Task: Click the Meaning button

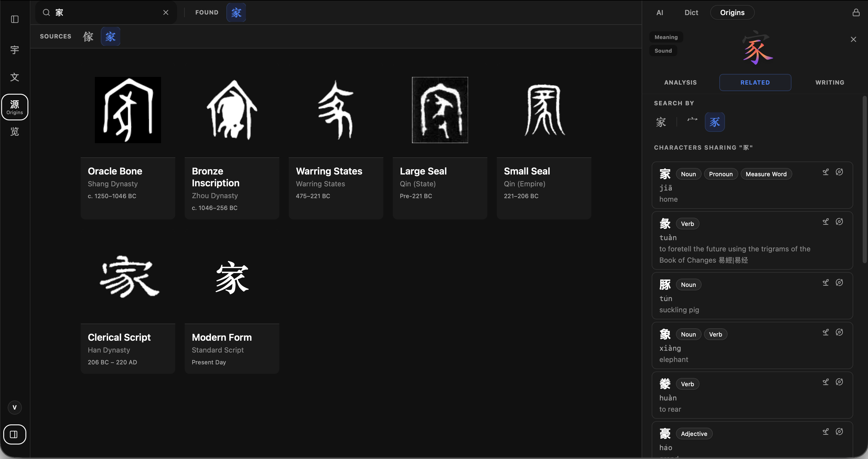Action: tap(666, 37)
